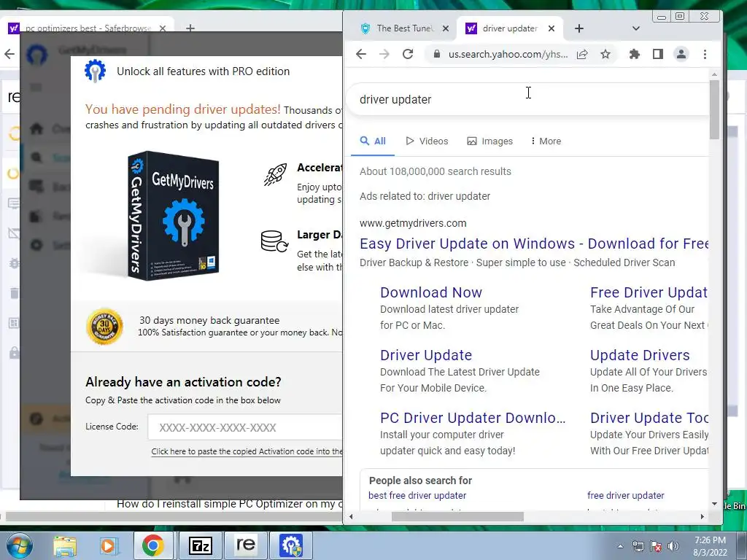This screenshot has width=747, height=560.
Task: Expand the More search filter menu
Action: click(546, 141)
